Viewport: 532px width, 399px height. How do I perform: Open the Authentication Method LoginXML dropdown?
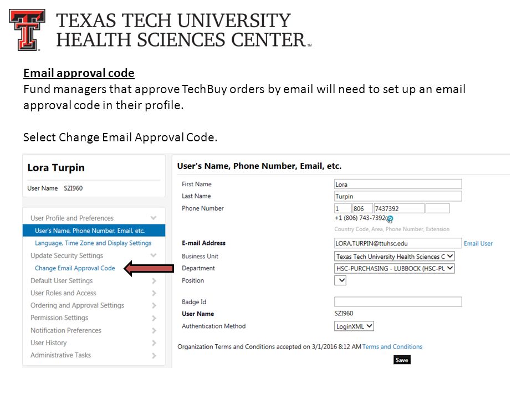(x=354, y=326)
